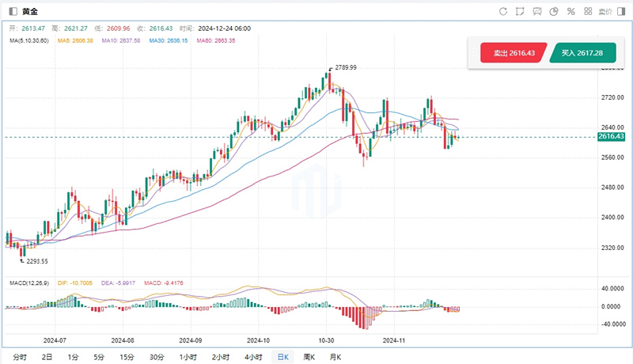This screenshot has height=364, width=633.
Task: Open the MA(5,10,30,60) indicator settings
Action: (x=28, y=40)
